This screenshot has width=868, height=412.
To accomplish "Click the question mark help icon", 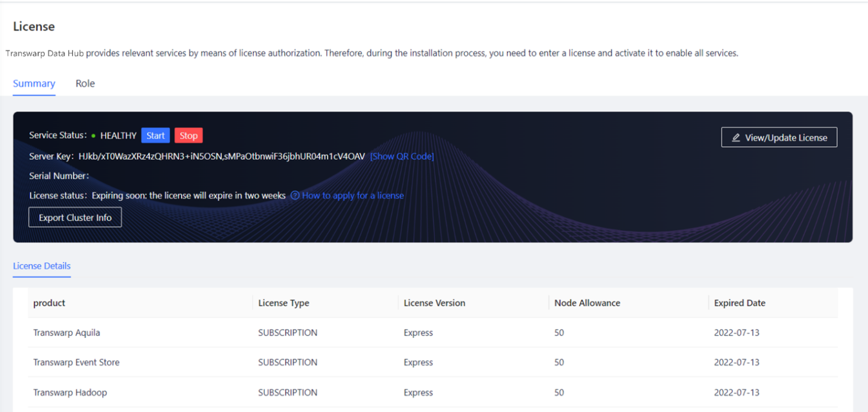I will coord(295,195).
